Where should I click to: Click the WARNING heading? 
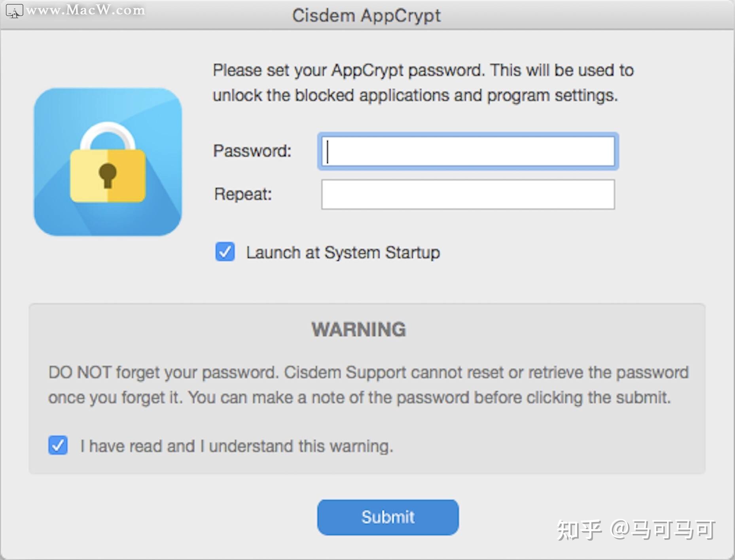(x=359, y=329)
